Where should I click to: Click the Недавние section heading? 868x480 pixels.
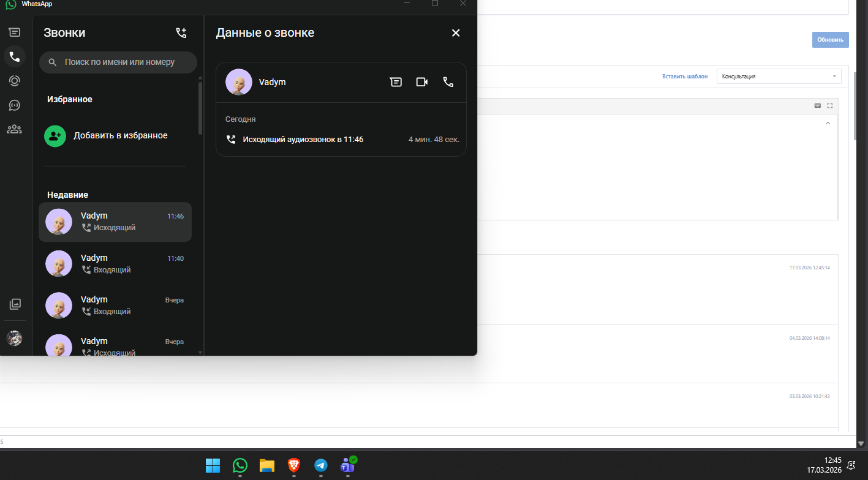[68, 195]
